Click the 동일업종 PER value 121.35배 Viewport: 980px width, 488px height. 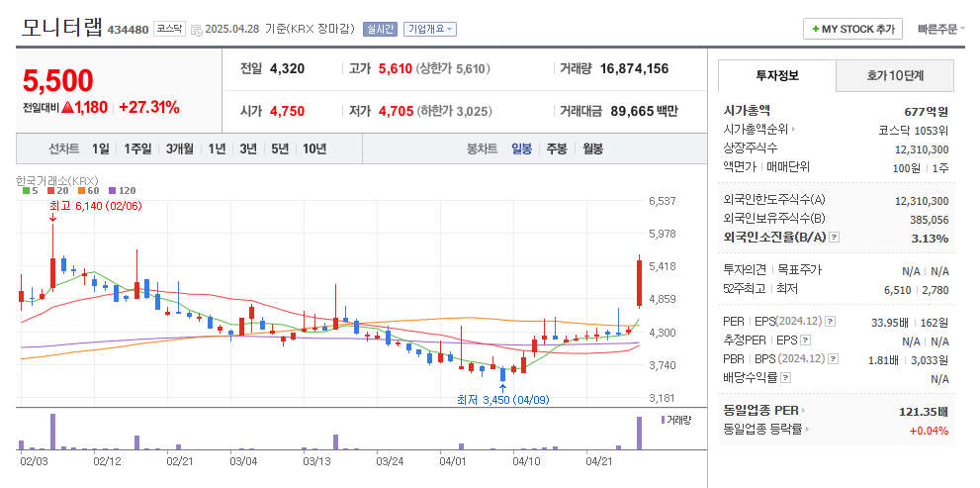point(924,412)
